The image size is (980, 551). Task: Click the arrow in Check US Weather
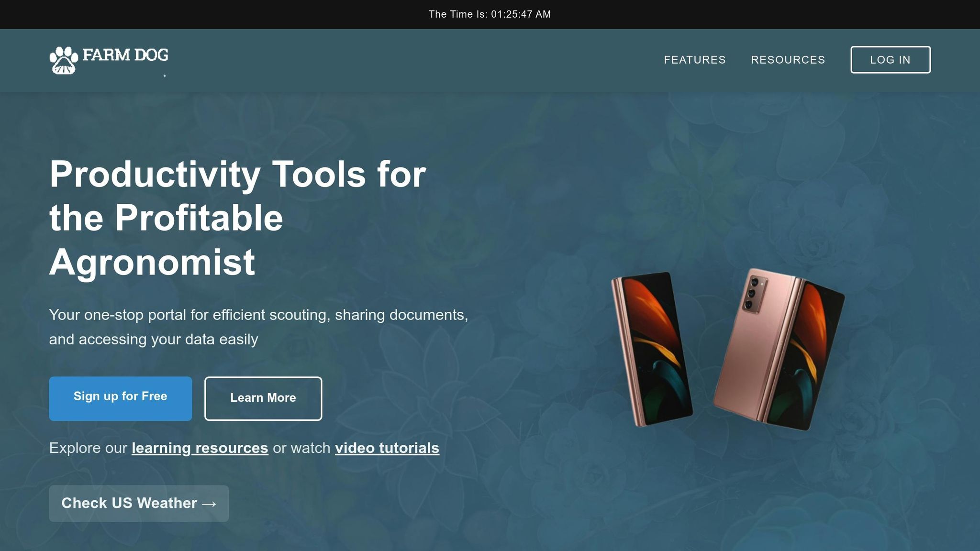(210, 504)
